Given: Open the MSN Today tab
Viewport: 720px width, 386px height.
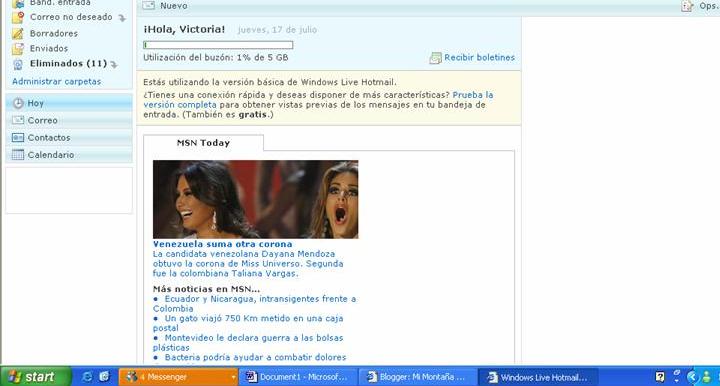Looking at the screenshot, I should click(x=203, y=143).
